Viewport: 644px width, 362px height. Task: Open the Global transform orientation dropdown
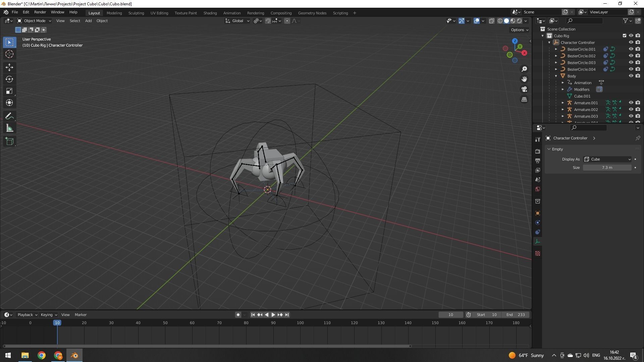click(237, 21)
